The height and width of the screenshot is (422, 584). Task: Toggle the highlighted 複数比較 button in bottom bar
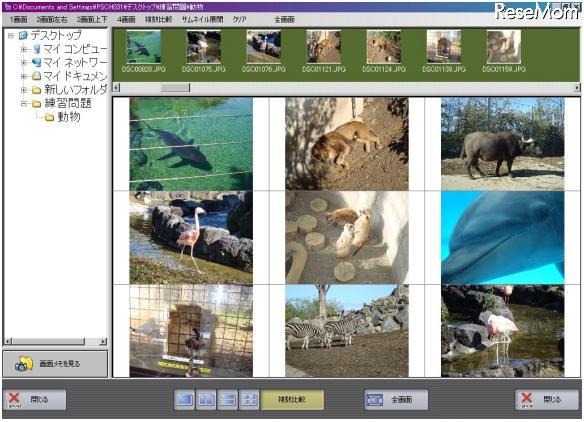(x=292, y=400)
